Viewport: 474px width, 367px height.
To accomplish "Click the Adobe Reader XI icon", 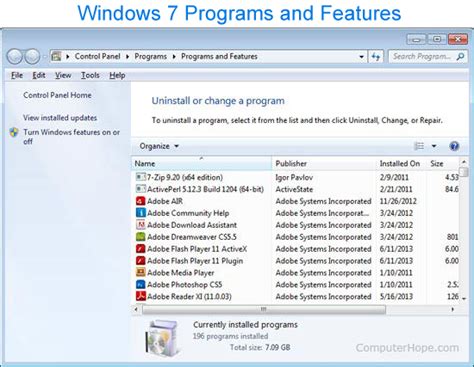I will tap(141, 296).
